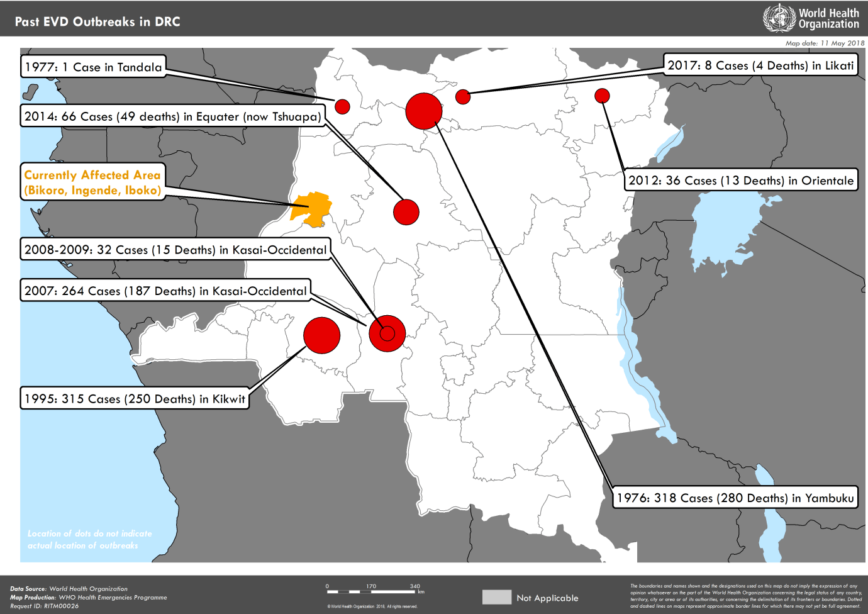Click the World Health Organization emblem

click(x=779, y=18)
